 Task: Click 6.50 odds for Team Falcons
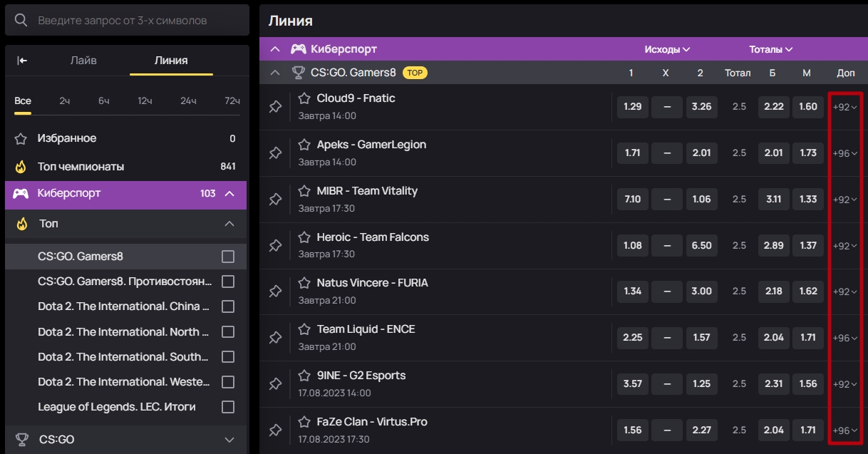pyautogui.click(x=701, y=245)
